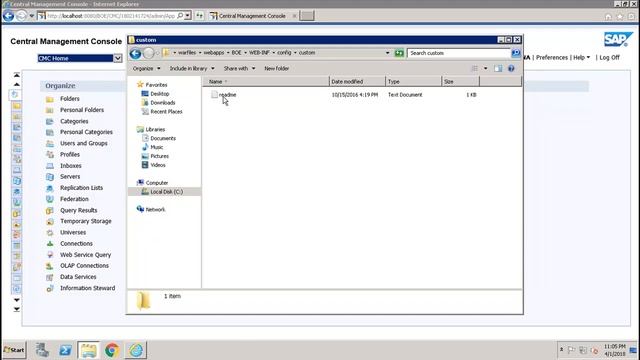Click the Search custom field
640x360 pixels.
tap(459, 53)
